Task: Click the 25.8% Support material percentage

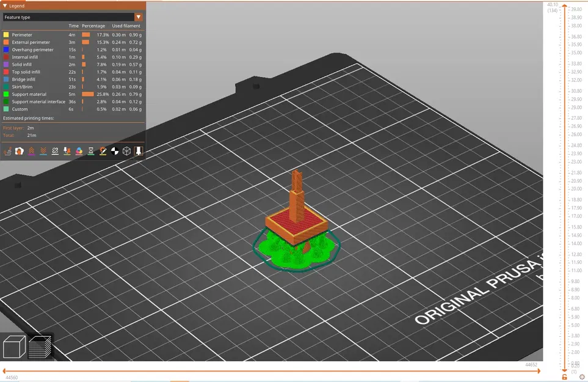Action: [103, 94]
